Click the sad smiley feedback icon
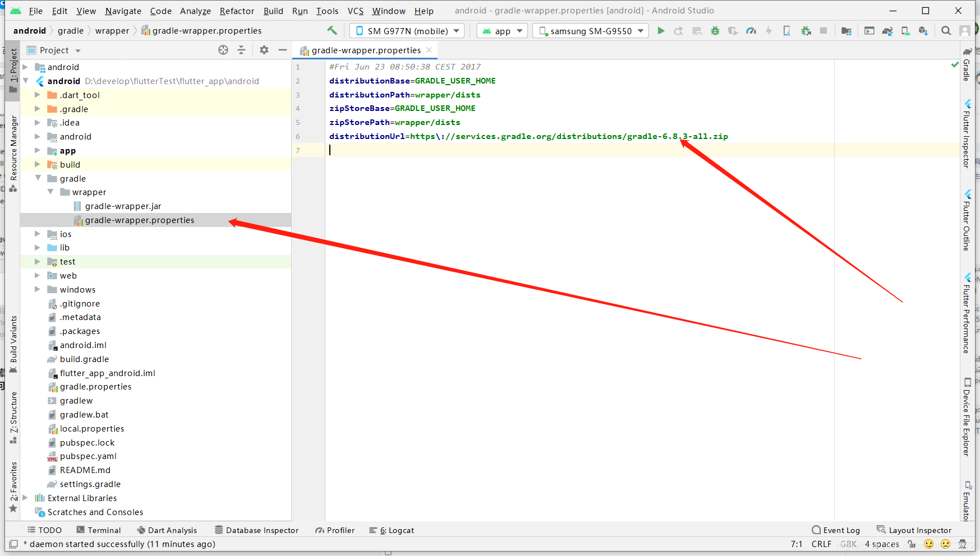 (946, 544)
